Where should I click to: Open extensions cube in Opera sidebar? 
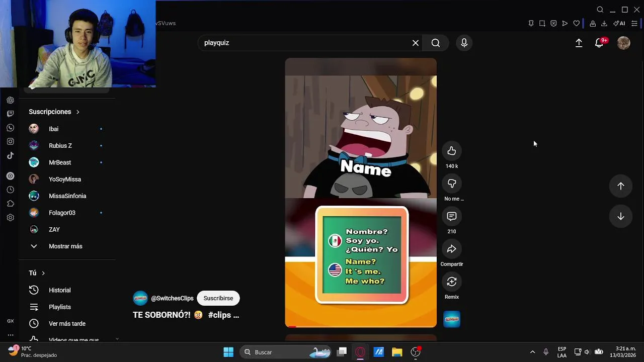pyautogui.click(x=10, y=204)
